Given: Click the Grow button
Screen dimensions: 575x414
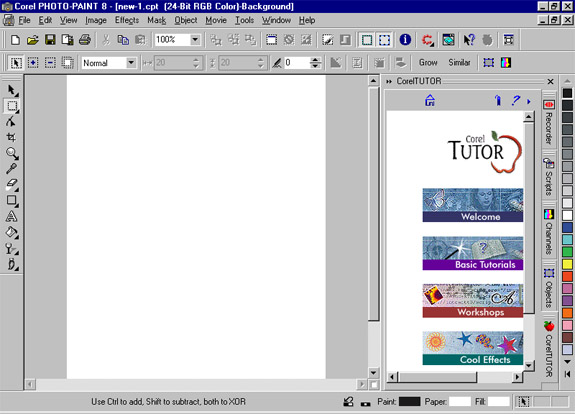Looking at the screenshot, I should coord(428,63).
